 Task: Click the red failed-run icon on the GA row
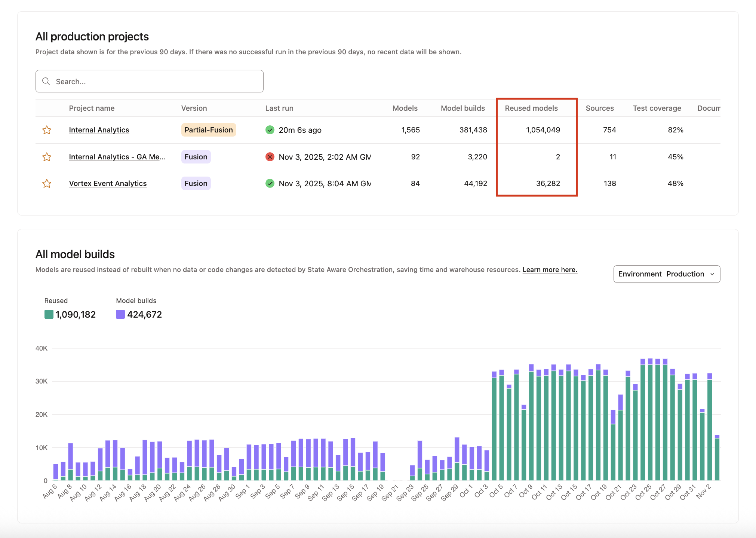pos(270,157)
